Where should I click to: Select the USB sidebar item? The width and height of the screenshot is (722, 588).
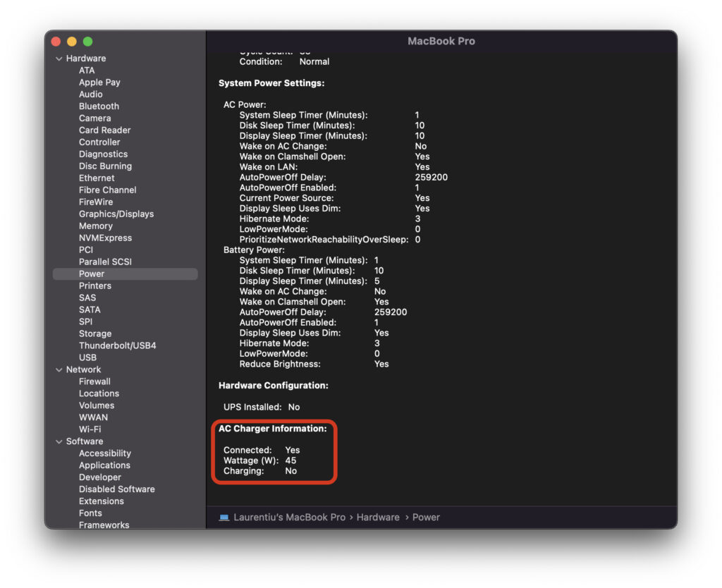pyautogui.click(x=87, y=358)
